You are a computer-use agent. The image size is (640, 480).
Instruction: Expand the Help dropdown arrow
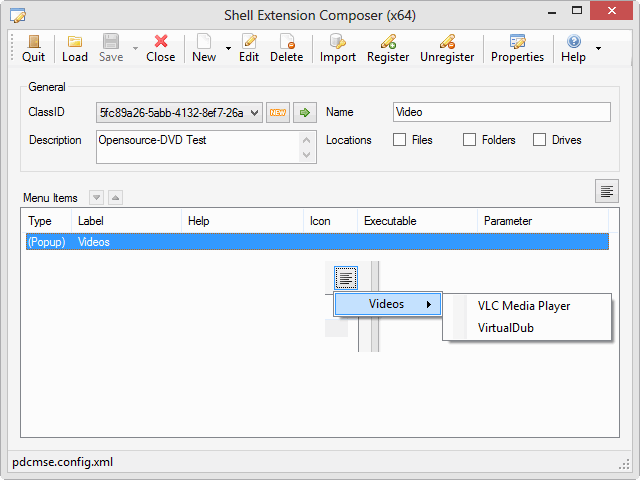coord(598,48)
